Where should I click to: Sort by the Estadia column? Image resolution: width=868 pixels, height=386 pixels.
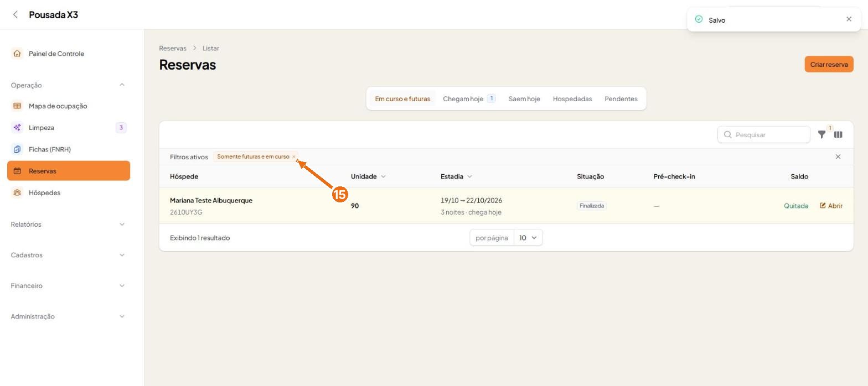click(x=456, y=176)
